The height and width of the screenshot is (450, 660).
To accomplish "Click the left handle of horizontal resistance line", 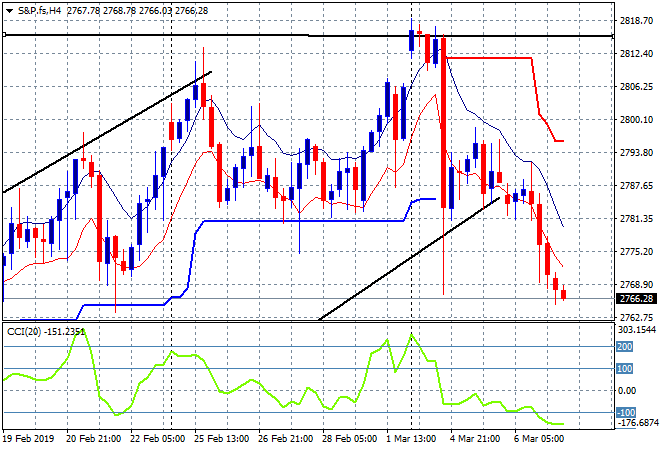I will coord(4,35).
